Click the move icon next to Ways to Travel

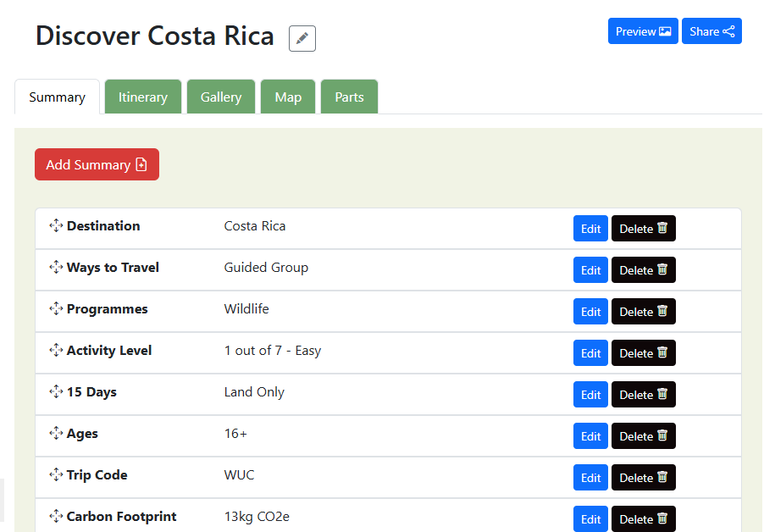pos(57,268)
